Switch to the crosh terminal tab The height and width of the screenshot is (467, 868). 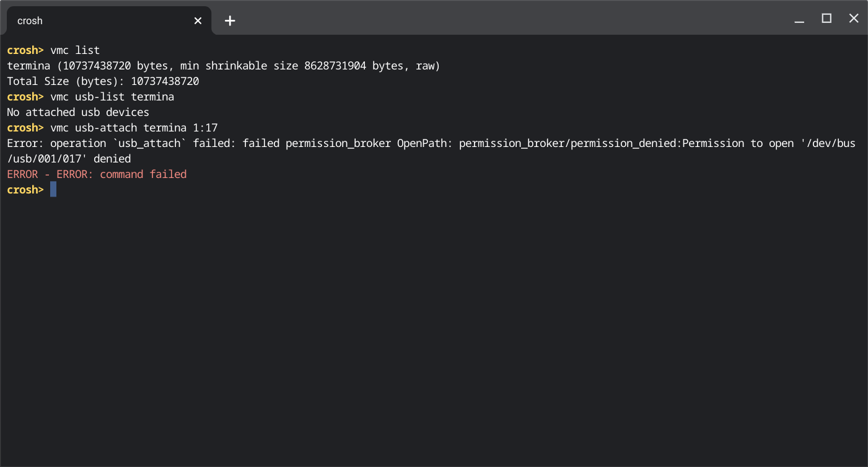(x=93, y=20)
